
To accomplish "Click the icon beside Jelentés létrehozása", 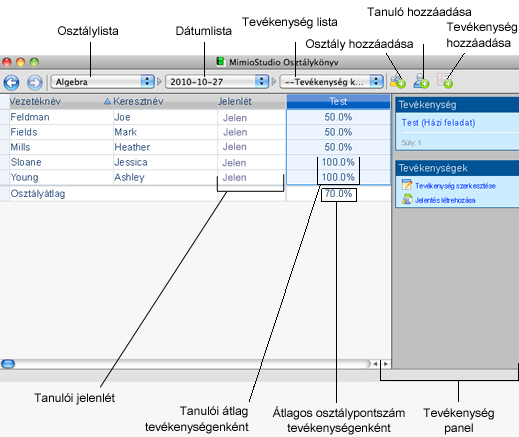I will click(x=407, y=199).
